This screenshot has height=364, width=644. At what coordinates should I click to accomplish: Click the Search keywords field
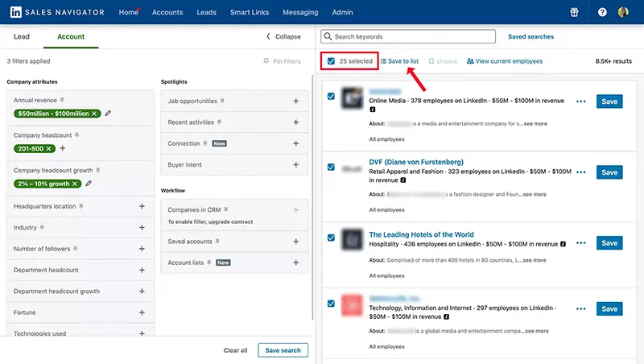click(408, 36)
